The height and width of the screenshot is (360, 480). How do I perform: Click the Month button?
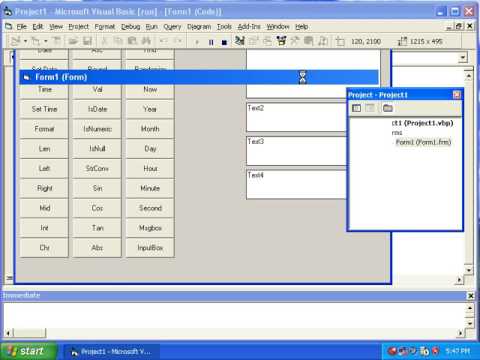click(x=150, y=129)
